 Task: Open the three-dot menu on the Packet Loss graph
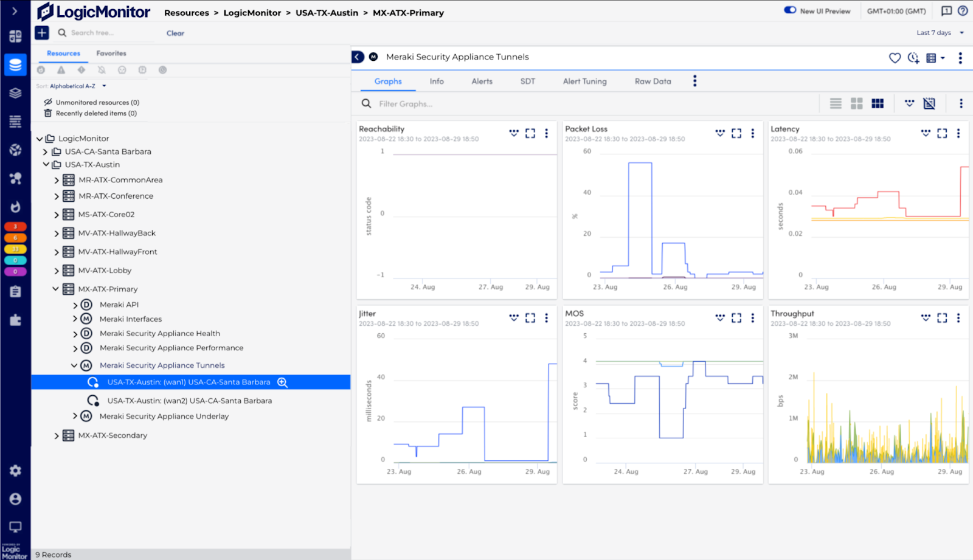click(x=753, y=133)
